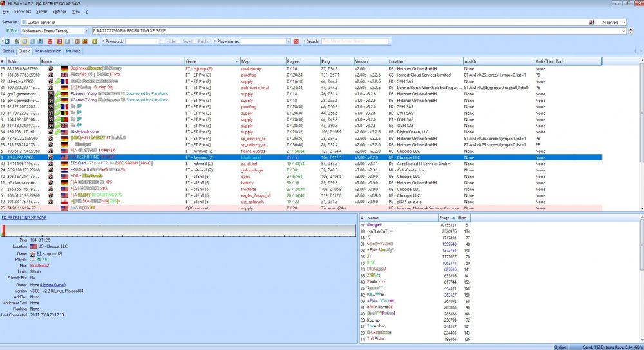
Task: Click the brown square toolbar icon
Action: point(77,41)
